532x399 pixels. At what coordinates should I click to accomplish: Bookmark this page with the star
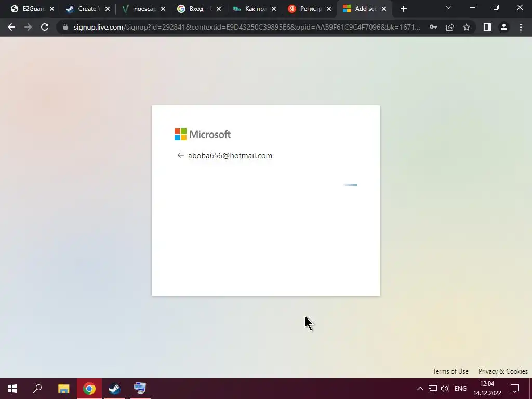tap(467, 27)
